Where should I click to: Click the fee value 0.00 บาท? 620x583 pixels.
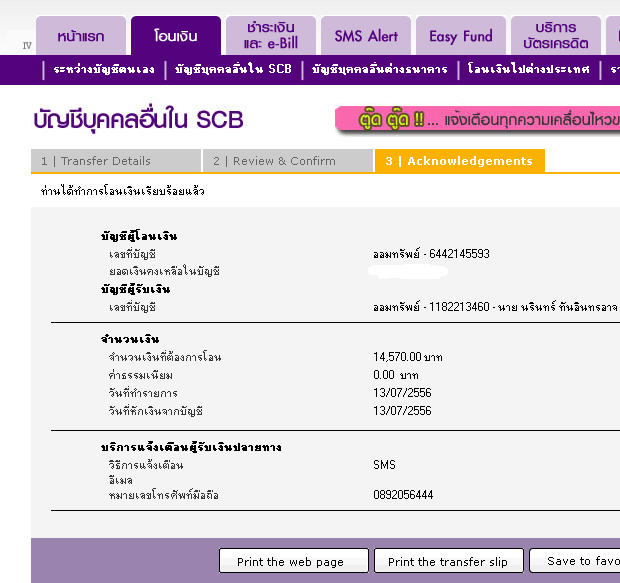pyautogui.click(x=396, y=375)
